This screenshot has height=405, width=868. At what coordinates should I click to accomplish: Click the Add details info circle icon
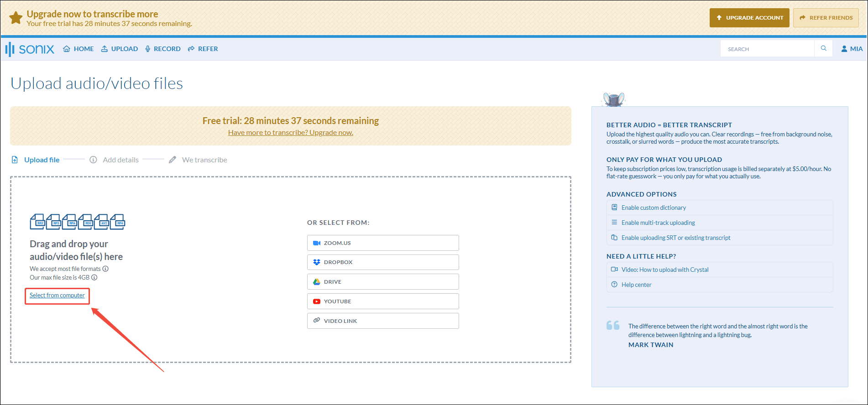click(93, 160)
